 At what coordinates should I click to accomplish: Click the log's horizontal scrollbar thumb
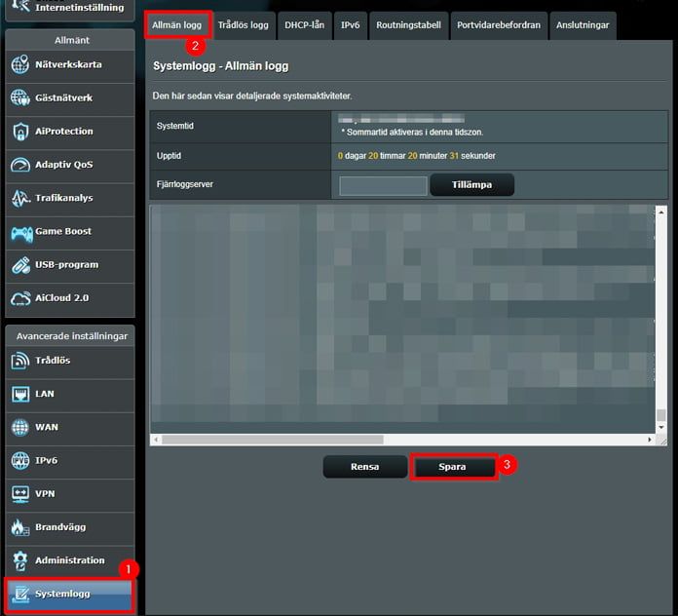click(273, 440)
